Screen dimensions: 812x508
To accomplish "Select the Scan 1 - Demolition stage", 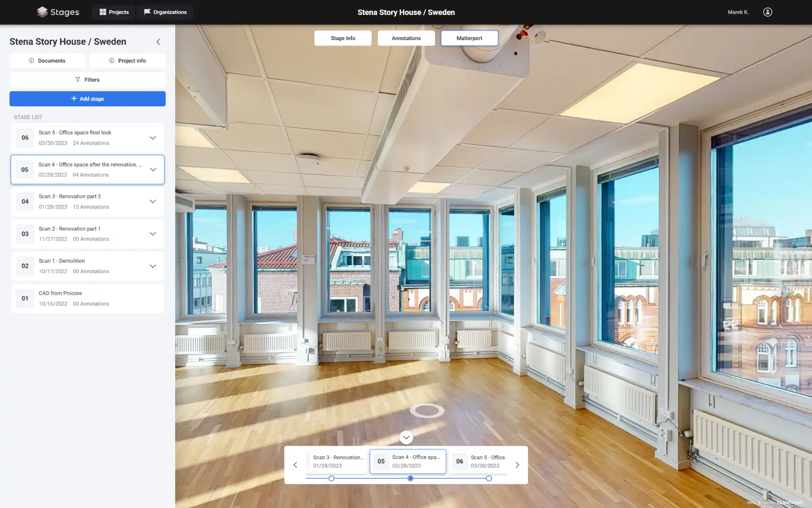I will tap(88, 266).
